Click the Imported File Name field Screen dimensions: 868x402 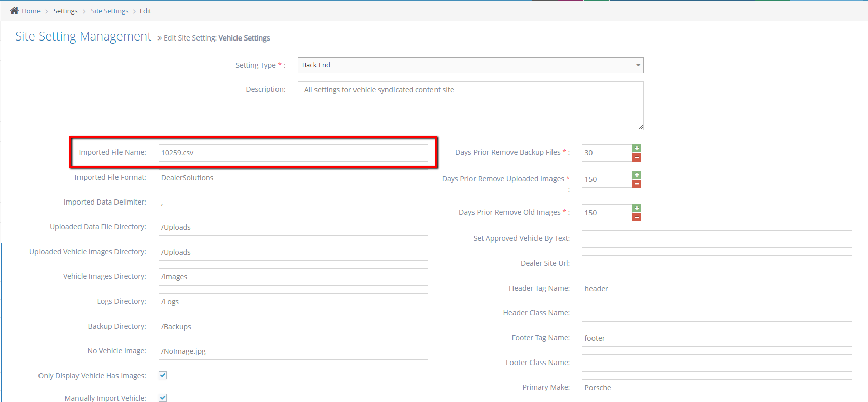pyautogui.click(x=293, y=153)
